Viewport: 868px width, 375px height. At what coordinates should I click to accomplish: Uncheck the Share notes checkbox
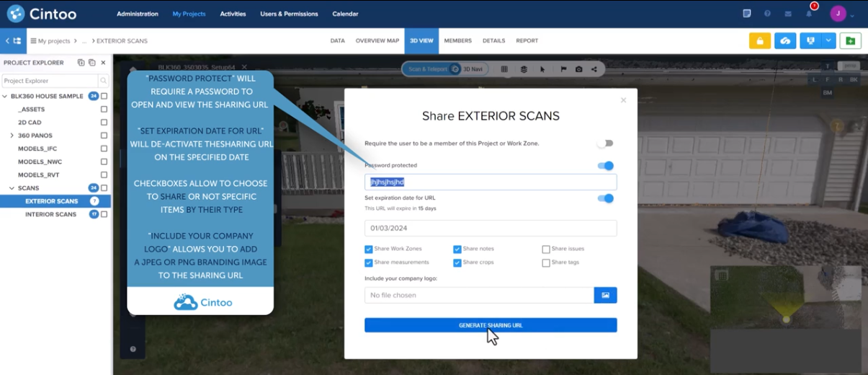pos(457,249)
